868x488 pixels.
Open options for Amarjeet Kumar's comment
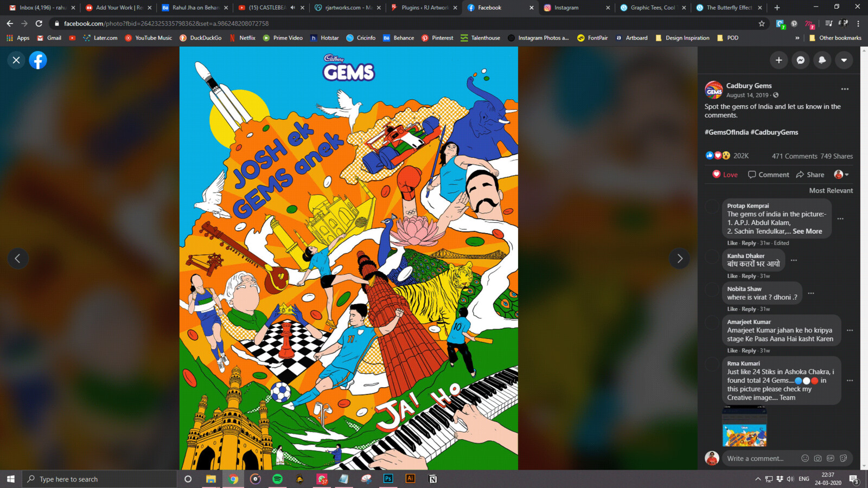(850, 330)
